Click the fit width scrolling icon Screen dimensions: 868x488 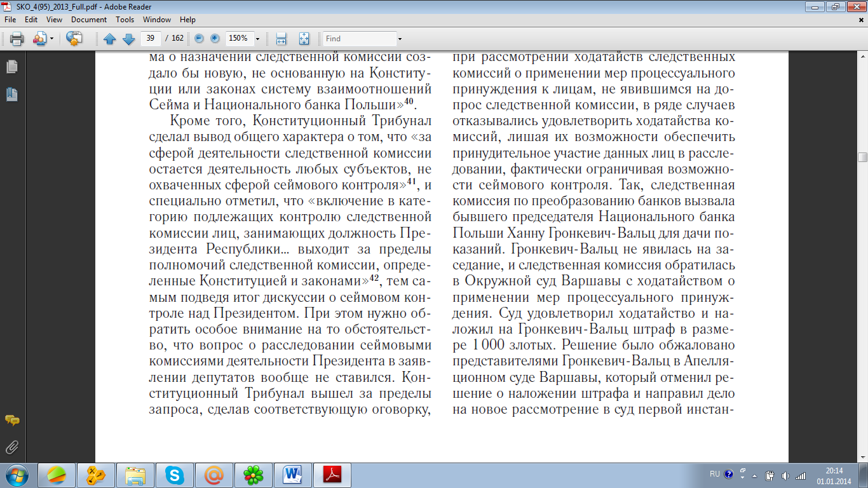coord(281,39)
